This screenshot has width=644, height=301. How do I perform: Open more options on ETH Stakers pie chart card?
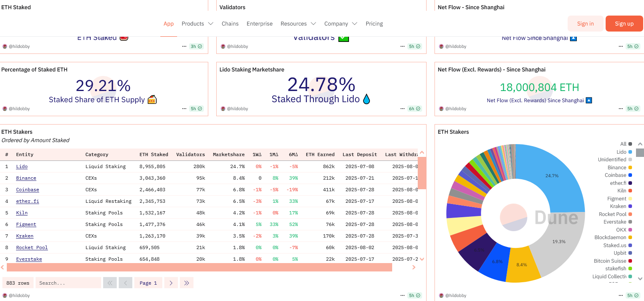point(621,295)
